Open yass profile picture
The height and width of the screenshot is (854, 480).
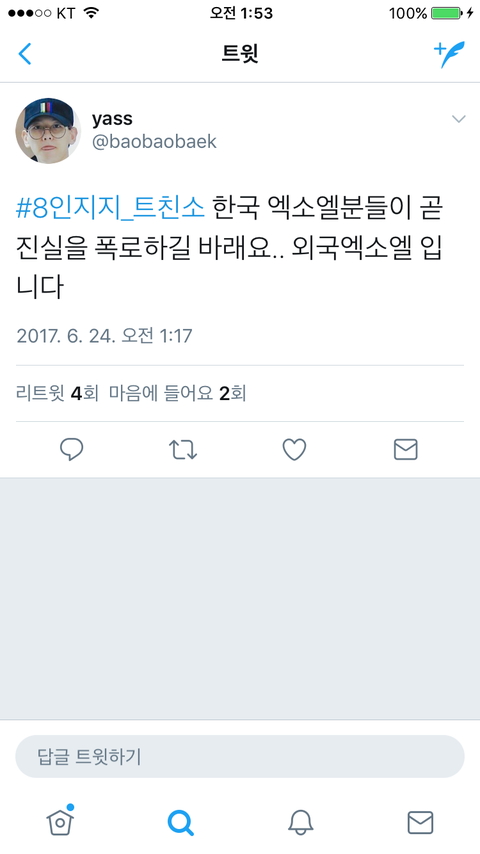pyautogui.click(x=48, y=130)
